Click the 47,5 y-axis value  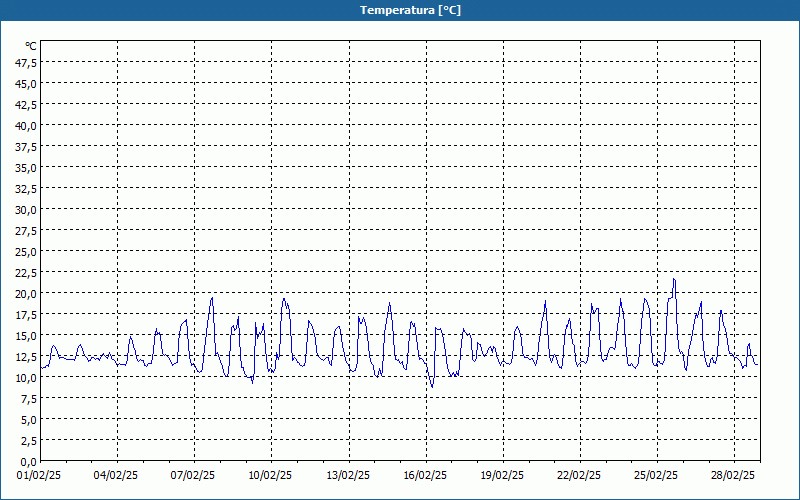click(x=26, y=62)
